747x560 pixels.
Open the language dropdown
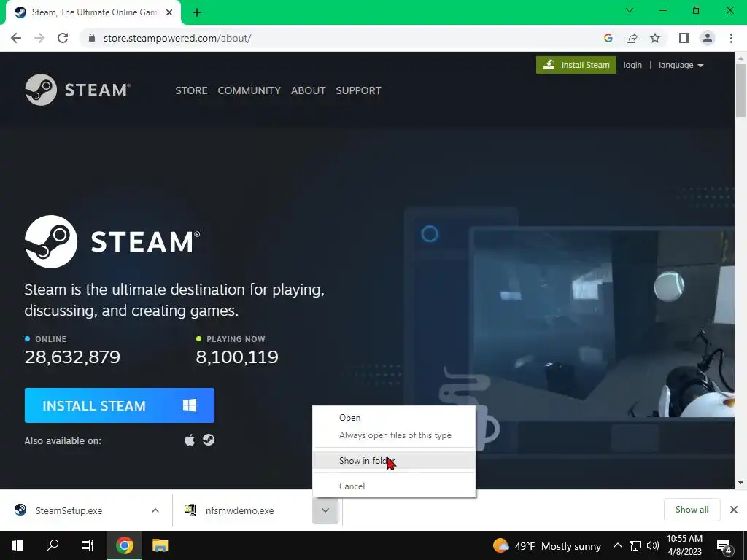click(x=681, y=65)
